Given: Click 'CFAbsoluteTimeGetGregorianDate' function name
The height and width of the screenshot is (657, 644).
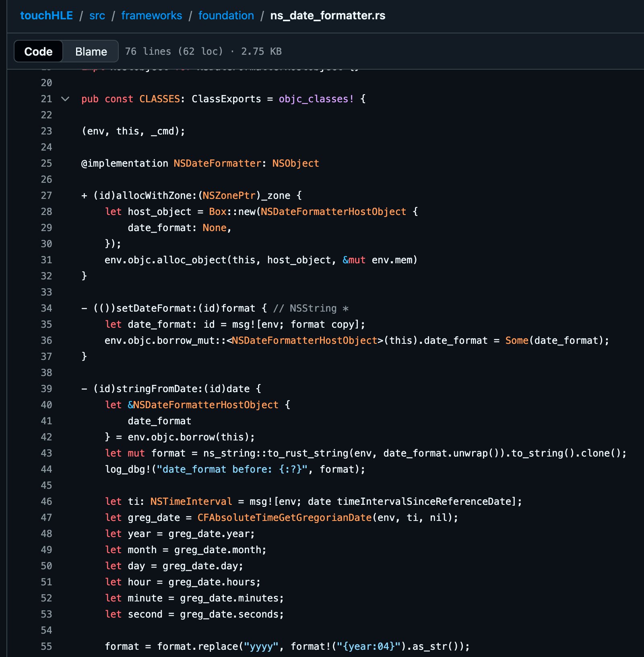Looking at the screenshot, I should pyautogui.click(x=285, y=518).
